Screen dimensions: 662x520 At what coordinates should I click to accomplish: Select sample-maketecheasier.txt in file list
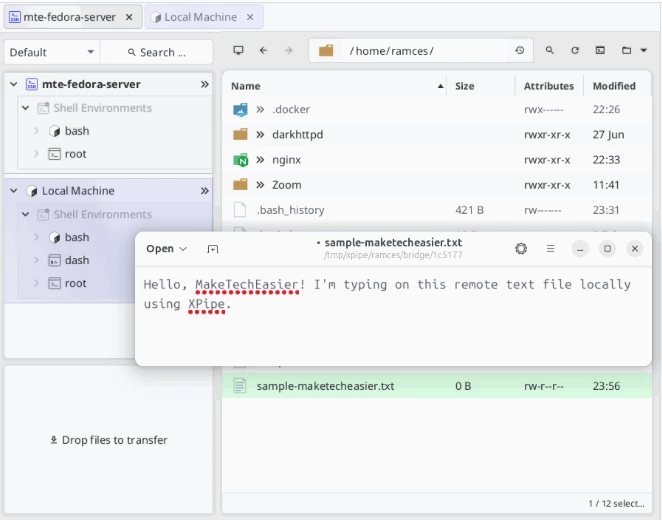[325, 386]
